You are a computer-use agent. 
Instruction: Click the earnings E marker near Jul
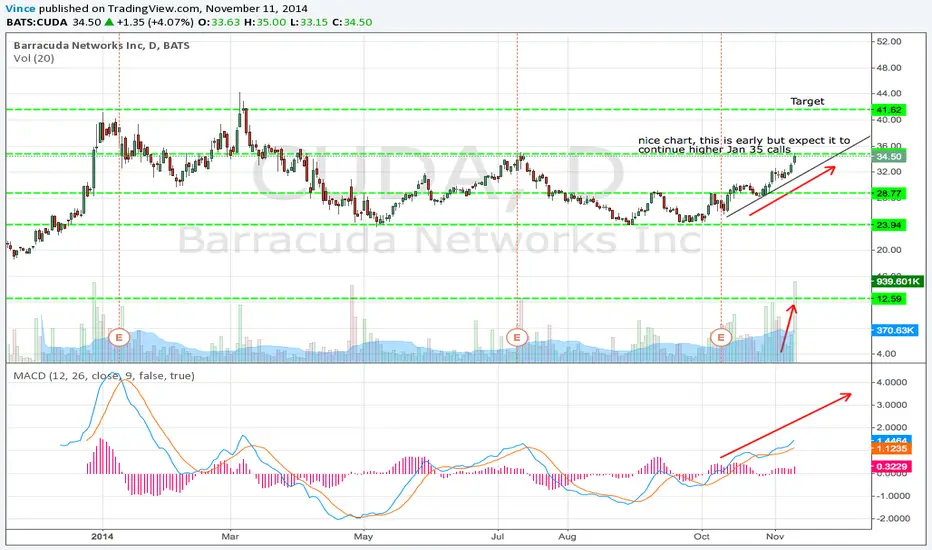tap(517, 338)
